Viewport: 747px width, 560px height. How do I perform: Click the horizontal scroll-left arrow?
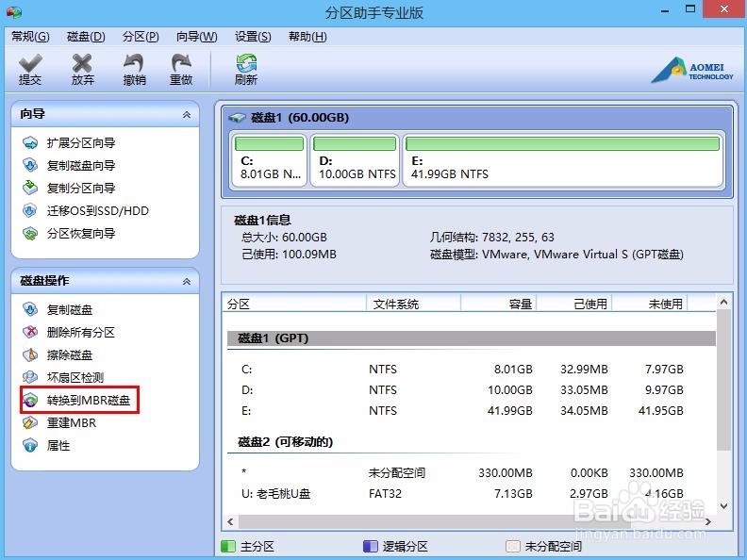pos(230,522)
